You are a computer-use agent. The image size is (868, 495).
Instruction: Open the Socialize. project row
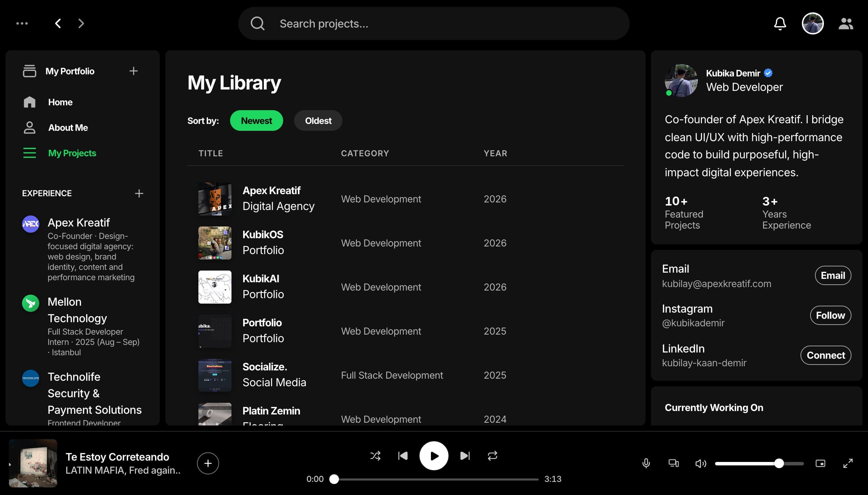tap(405, 375)
